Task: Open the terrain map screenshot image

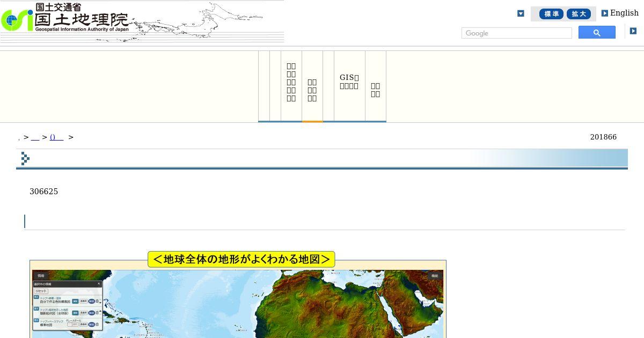Action: [238, 295]
